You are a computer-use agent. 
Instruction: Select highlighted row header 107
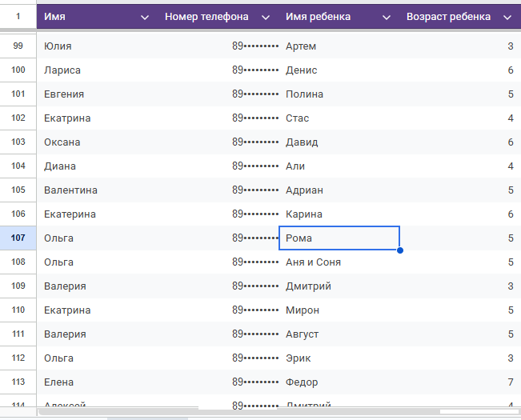pyautogui.click(x=18, y=238)
